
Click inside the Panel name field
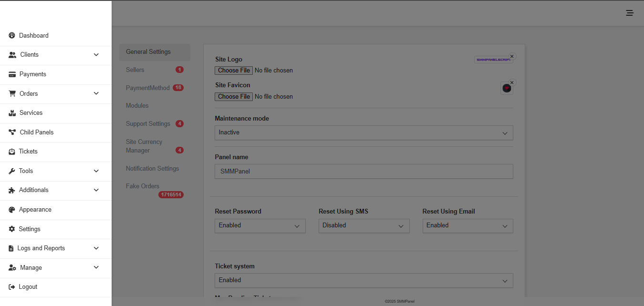click(364, 171)
